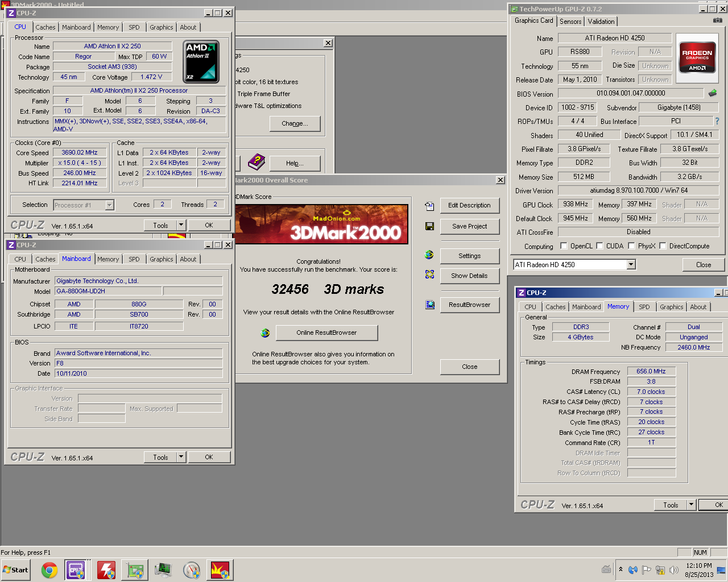Screen dimensions: 728x582
Task: Click the 3DMark2000 MadOnion banner image
Action: [321, 224]
